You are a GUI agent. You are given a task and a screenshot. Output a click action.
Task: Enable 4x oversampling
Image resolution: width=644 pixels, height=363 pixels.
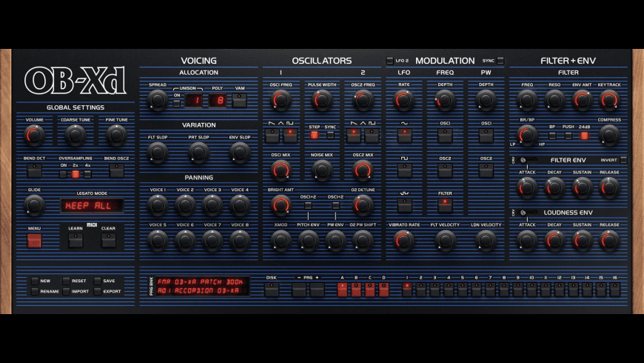(x=87, y=174)
